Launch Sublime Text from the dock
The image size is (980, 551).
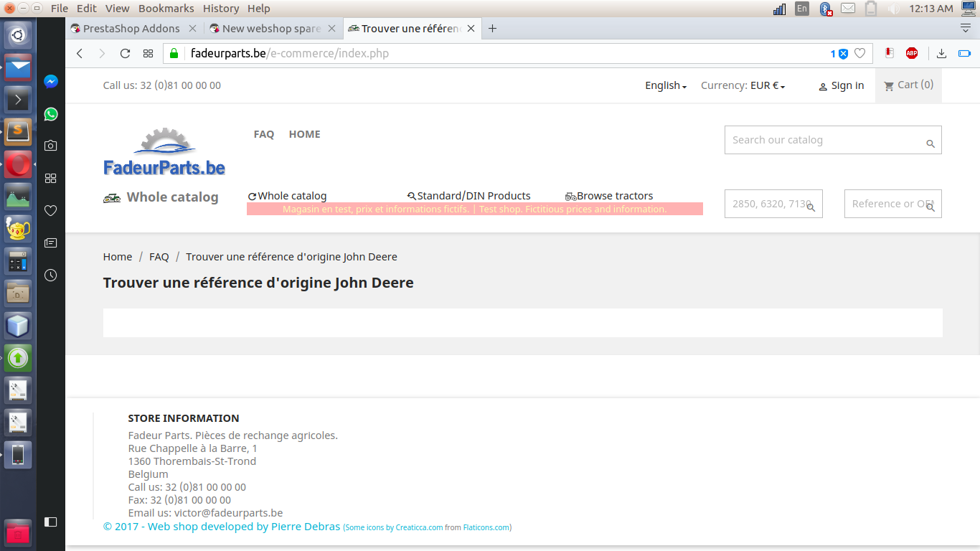18,132
